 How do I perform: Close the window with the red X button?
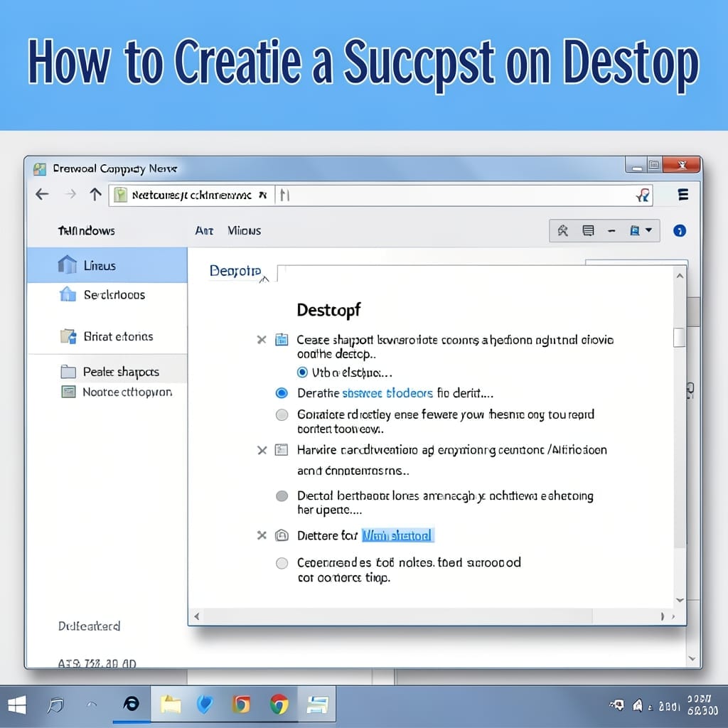pos(682,165)
